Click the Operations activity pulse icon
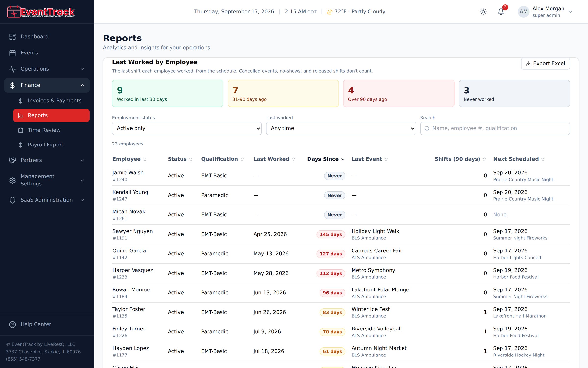Viewport: 588px width, 368px height. tap(12, 69)
